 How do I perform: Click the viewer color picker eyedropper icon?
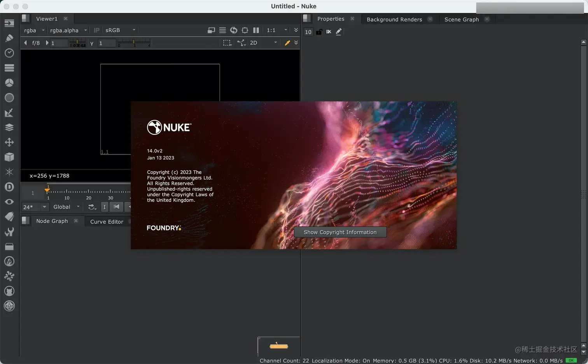287,43
